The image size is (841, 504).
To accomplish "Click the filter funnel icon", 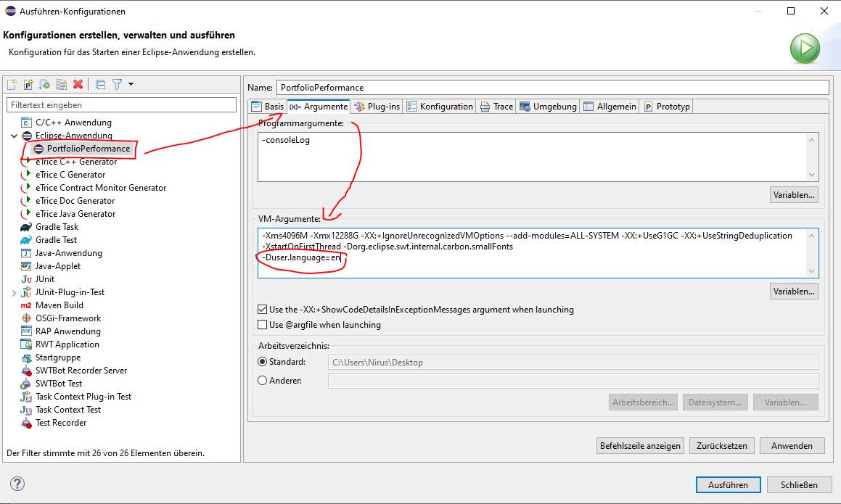I will 117,85.
